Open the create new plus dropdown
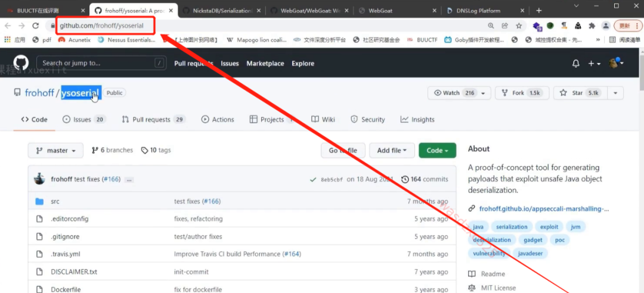644x293 pixels. pos(595,64)
